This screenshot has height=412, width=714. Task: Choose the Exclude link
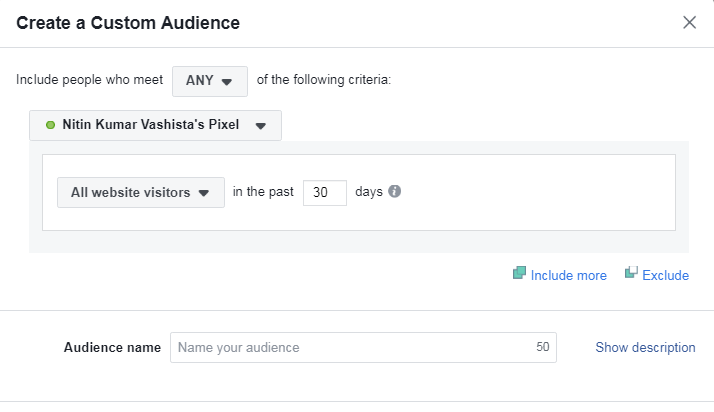tap(665, 275)
